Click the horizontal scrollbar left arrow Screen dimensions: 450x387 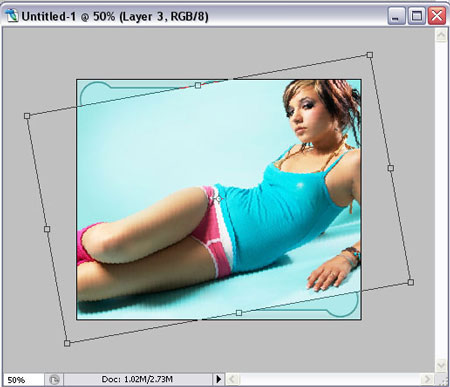pos(233,379)
